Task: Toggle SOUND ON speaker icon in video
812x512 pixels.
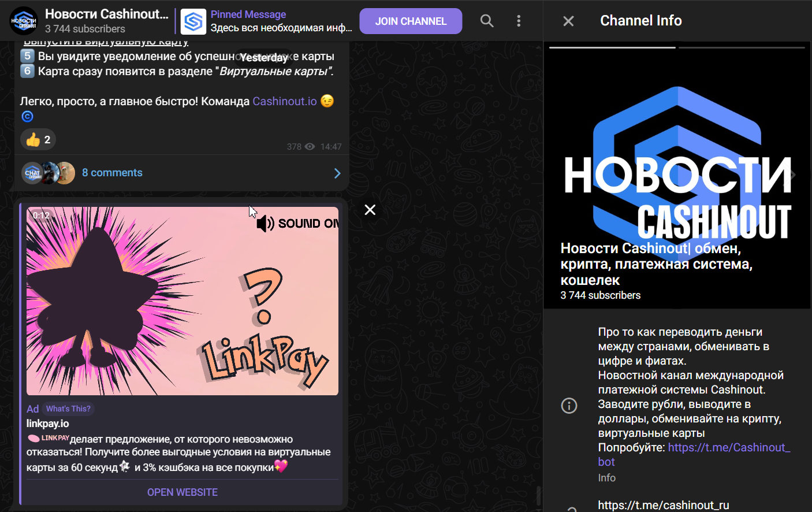Action: click(266, 224)
